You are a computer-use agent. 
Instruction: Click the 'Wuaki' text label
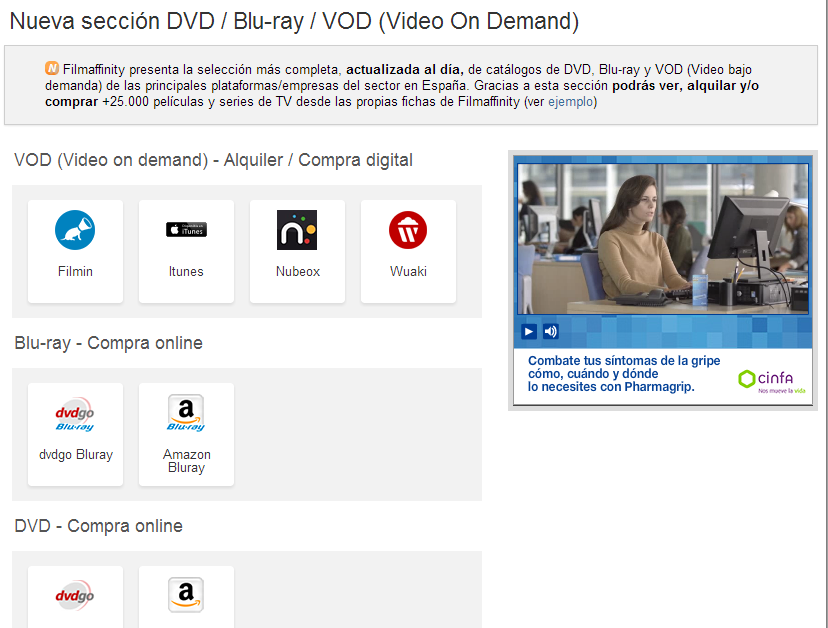[408, 271]
